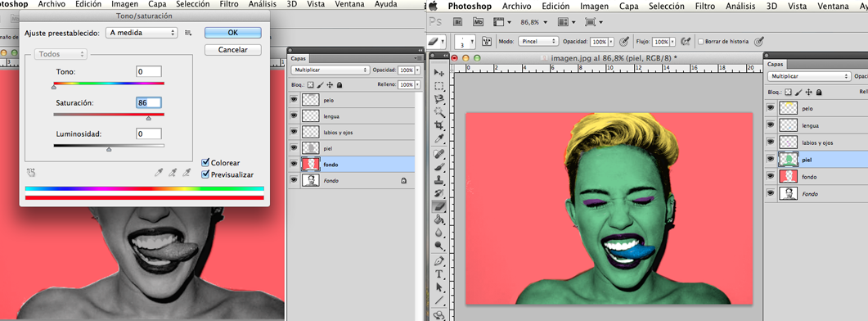Screen dimensions: 868x321
Task: Select the Type tool
Action: point(439,274)
